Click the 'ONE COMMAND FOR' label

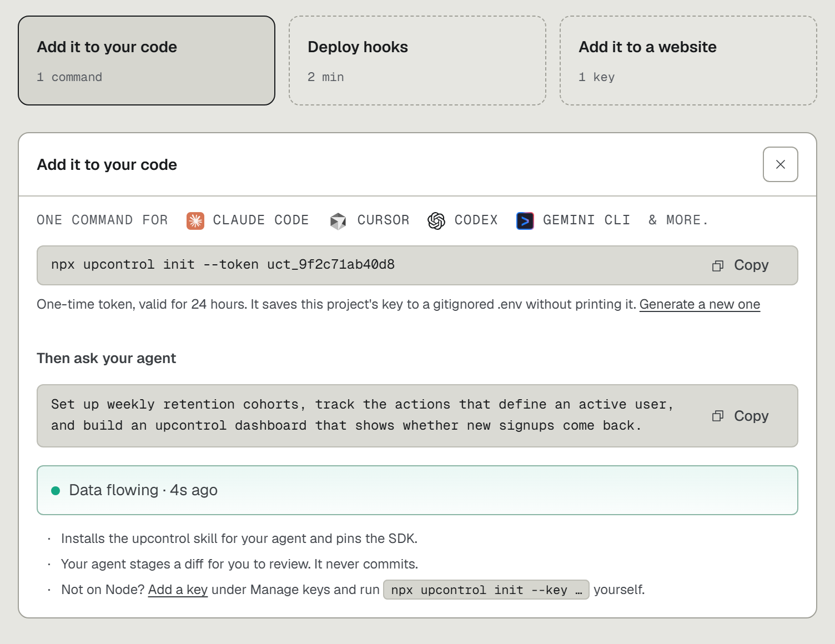click(102, 220)
